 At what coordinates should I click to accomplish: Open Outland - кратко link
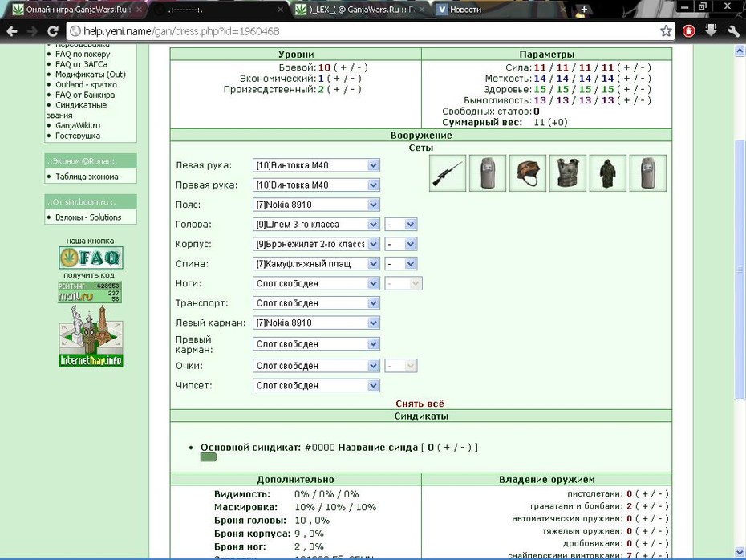coord(86,85)
